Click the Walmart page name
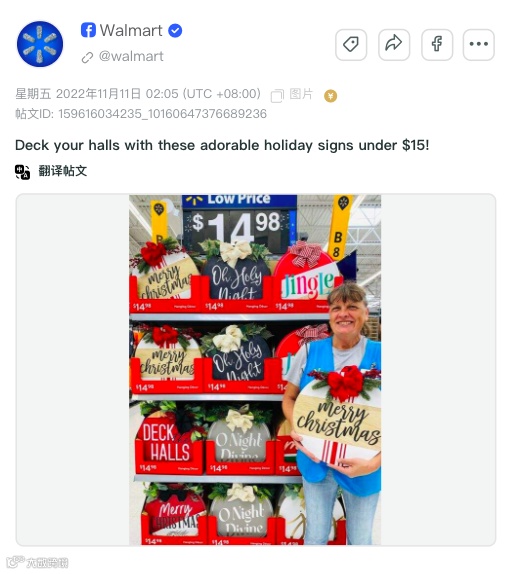 click(131, 30)
